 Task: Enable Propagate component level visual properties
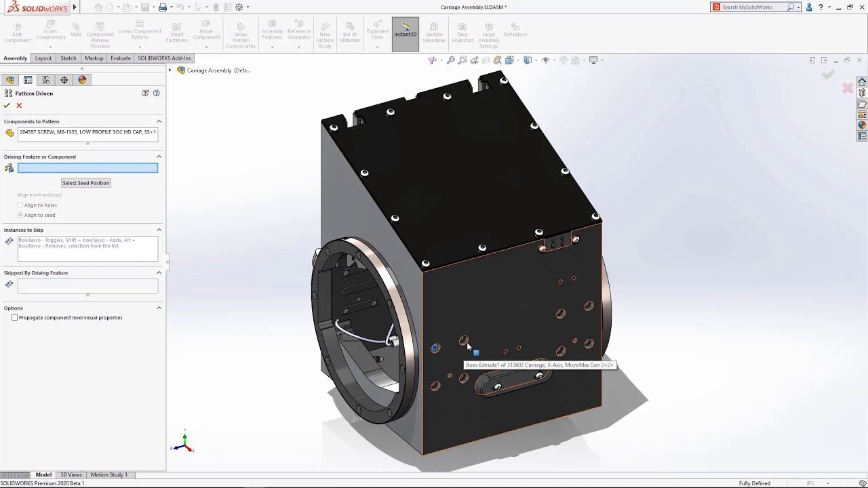15,317
